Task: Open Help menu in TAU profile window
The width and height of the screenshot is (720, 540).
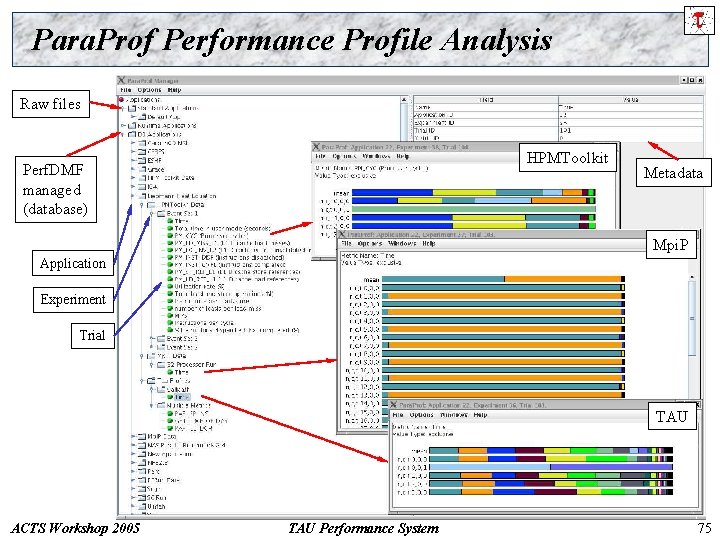Action: (x=480, y=415)
